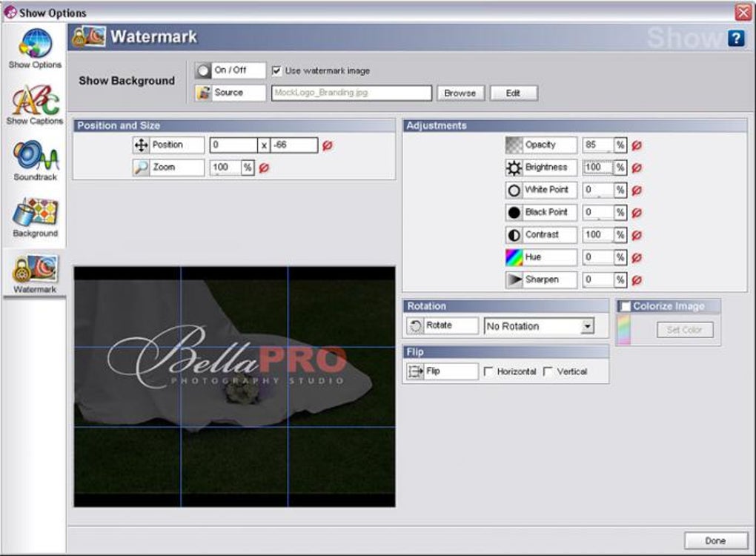Image resolution: width=756 pixels, height=556 pixels.
Task: Check the Horizontal flip checkbox
Action: pos(488,371)
